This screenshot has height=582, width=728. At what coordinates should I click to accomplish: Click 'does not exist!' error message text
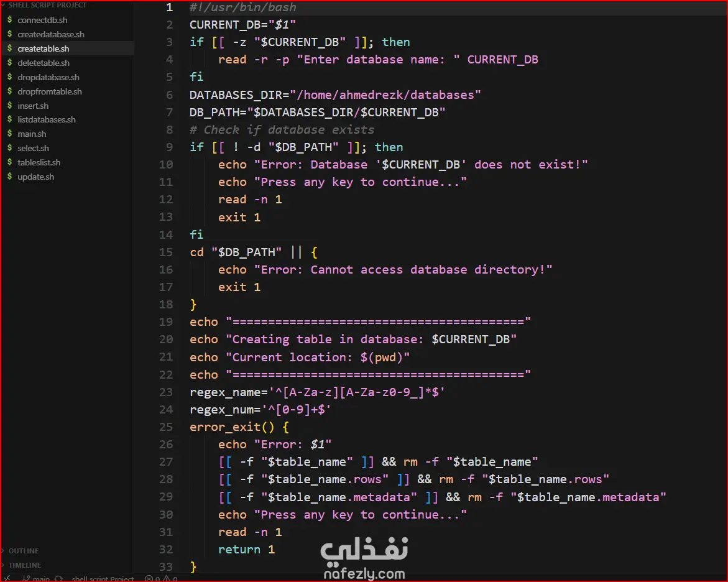(527, 164)
